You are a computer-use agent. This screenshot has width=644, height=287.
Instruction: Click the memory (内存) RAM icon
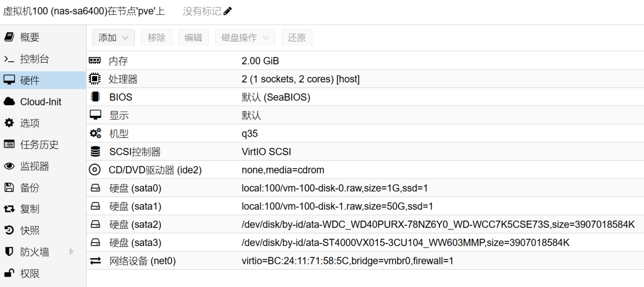tap(95, 61)
